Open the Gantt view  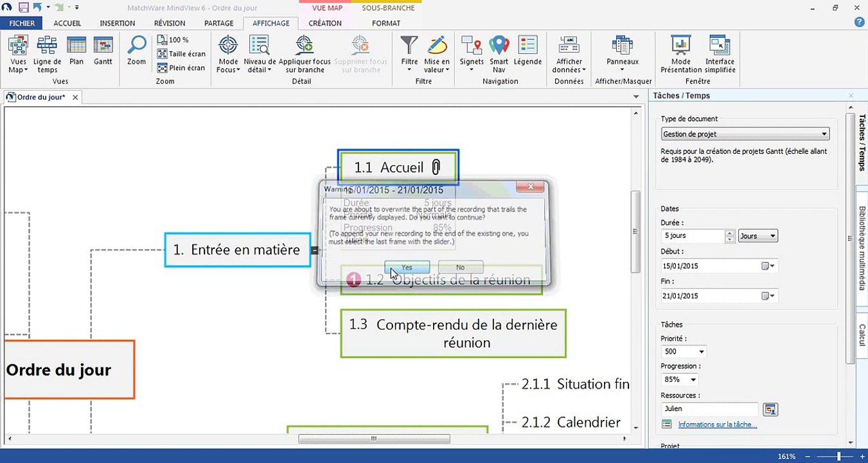[x=103, y=51]
